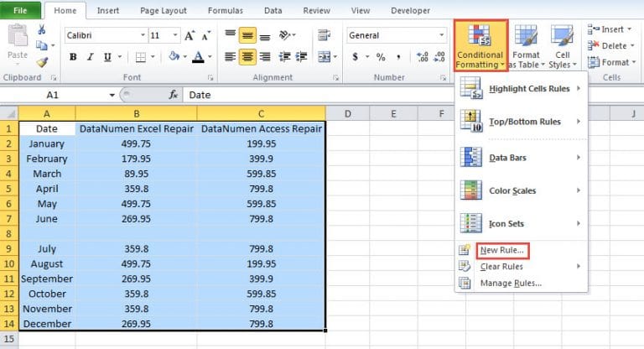Click Decrease Indent icon
This screenshot has height=349, width=644.
click(284, 57)
